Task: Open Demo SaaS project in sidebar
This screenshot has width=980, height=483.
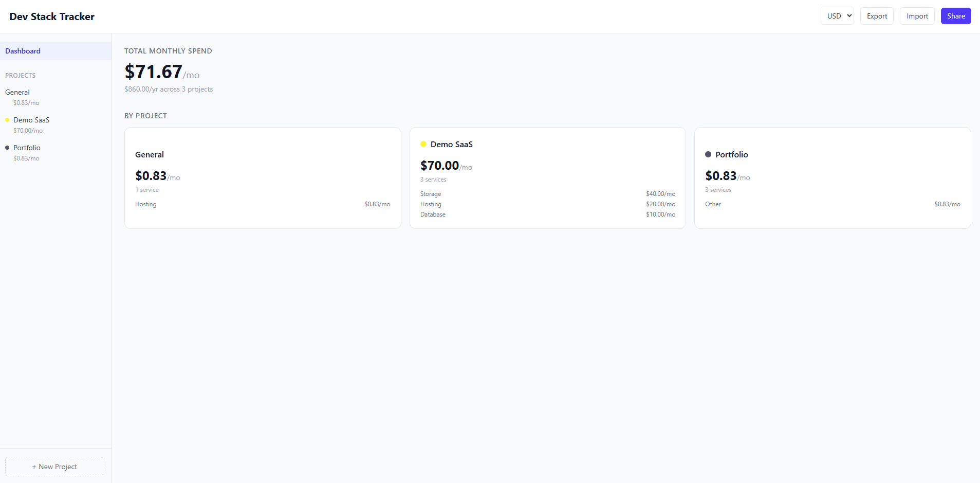Action: click(31, 120)
